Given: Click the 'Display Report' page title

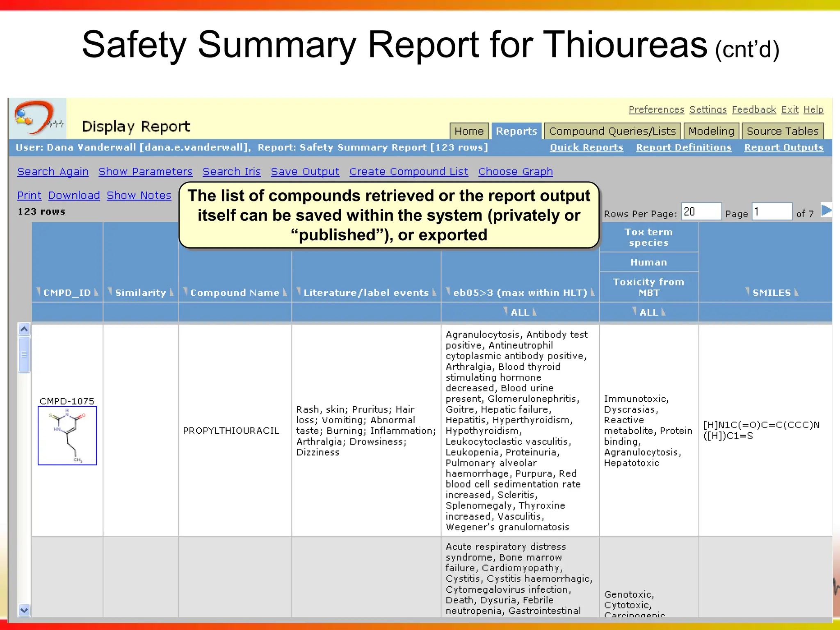Looking at the screenshot, I should point(136,126).
